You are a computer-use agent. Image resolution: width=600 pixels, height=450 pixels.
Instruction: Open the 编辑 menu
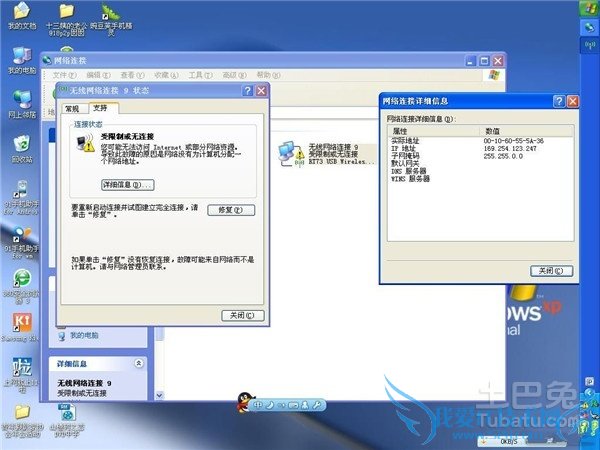point(98,75)
